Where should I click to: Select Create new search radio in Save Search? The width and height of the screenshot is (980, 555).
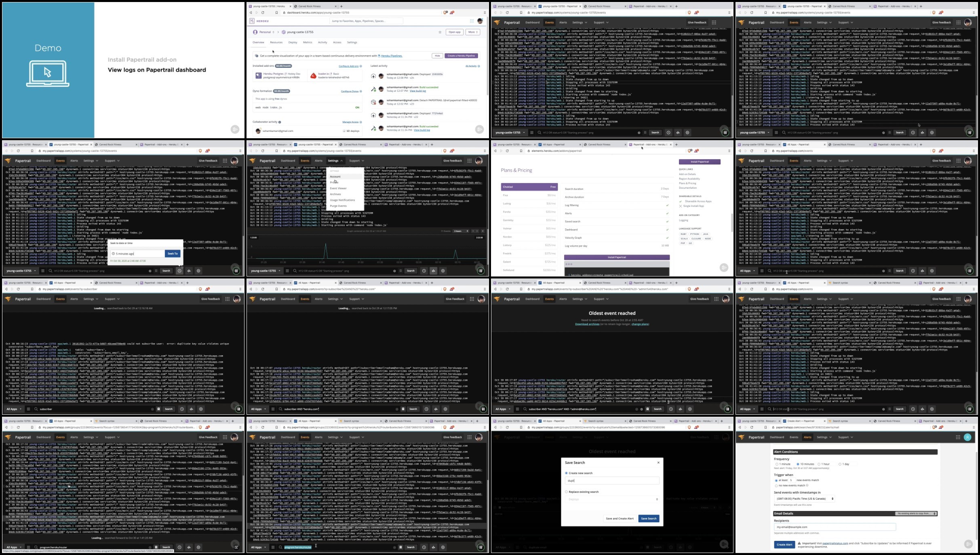pos(566,473)
